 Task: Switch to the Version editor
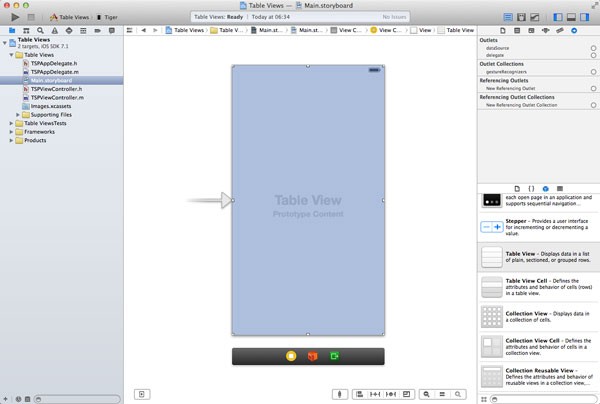[x=535, y=17]
